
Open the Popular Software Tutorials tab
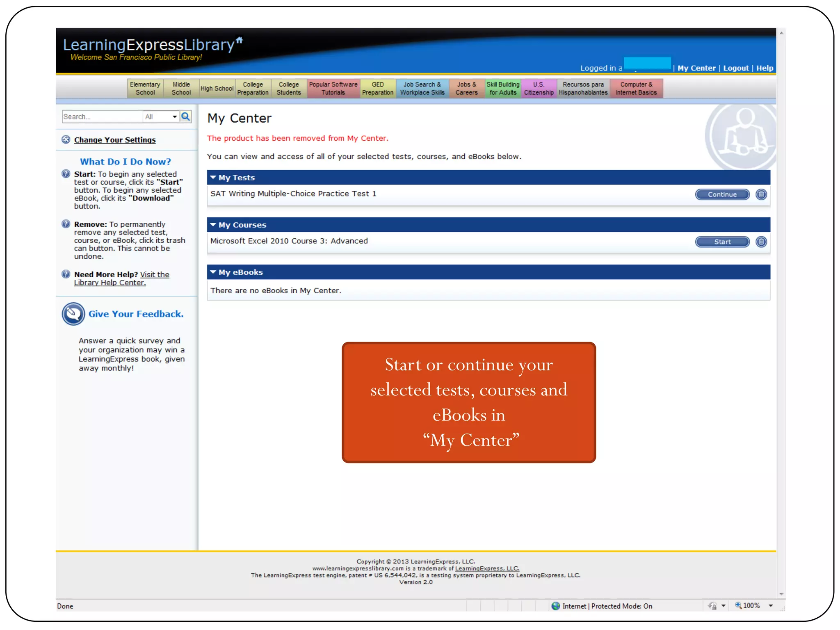[x=333, y=88]
